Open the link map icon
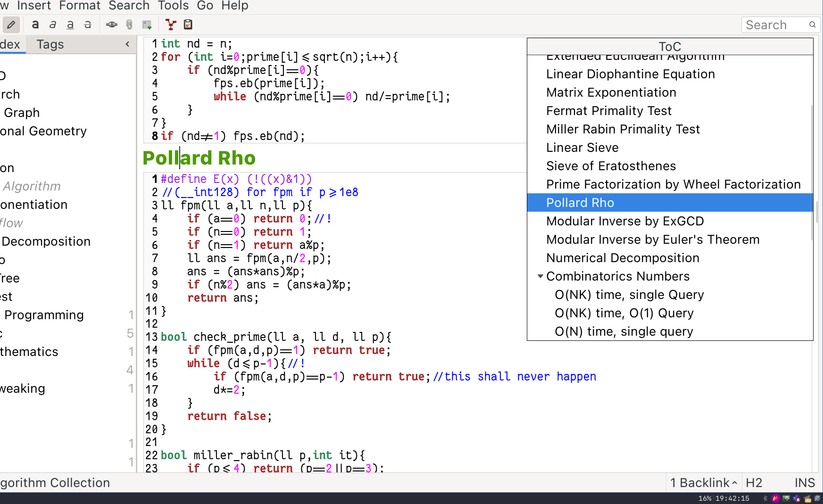 click(x=171, y=25)
